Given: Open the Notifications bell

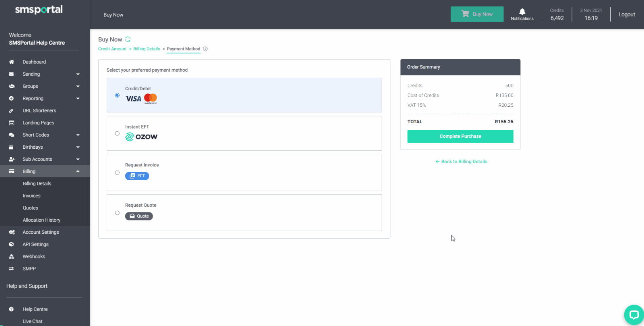Looking at the screenshot, I should pos(522,14).
